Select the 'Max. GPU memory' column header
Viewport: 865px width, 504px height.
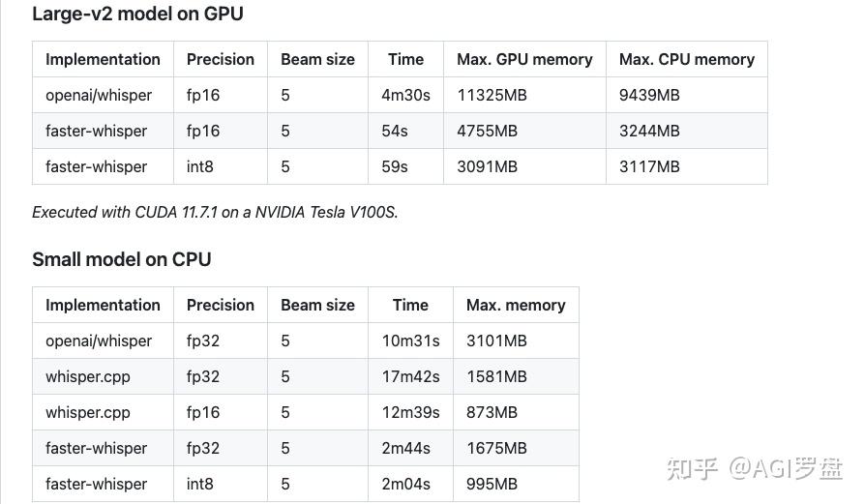click(524, 59)
